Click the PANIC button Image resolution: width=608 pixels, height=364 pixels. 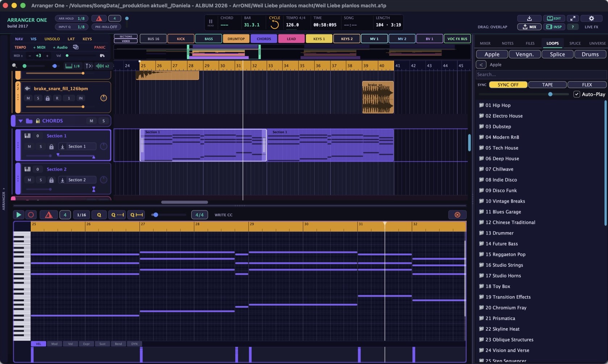click(100, 47)
